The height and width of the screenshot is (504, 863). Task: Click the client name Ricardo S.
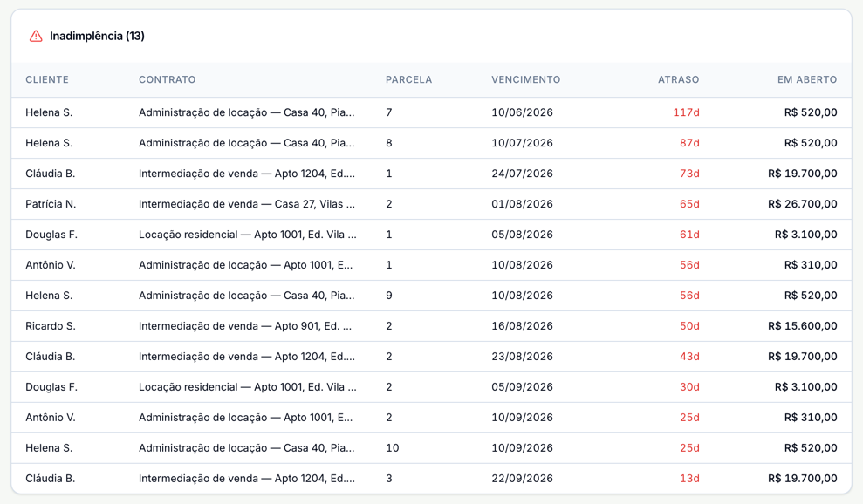point(50,326)
